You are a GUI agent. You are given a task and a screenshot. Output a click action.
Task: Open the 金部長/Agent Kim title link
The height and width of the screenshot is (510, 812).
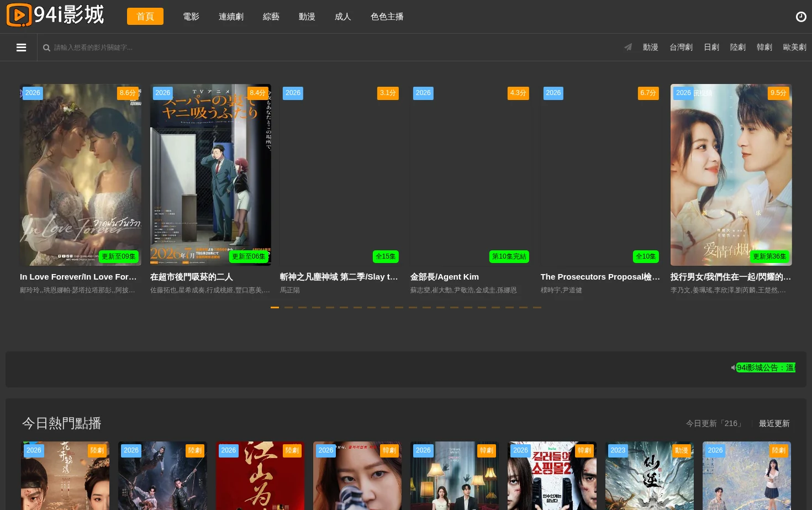445,277
